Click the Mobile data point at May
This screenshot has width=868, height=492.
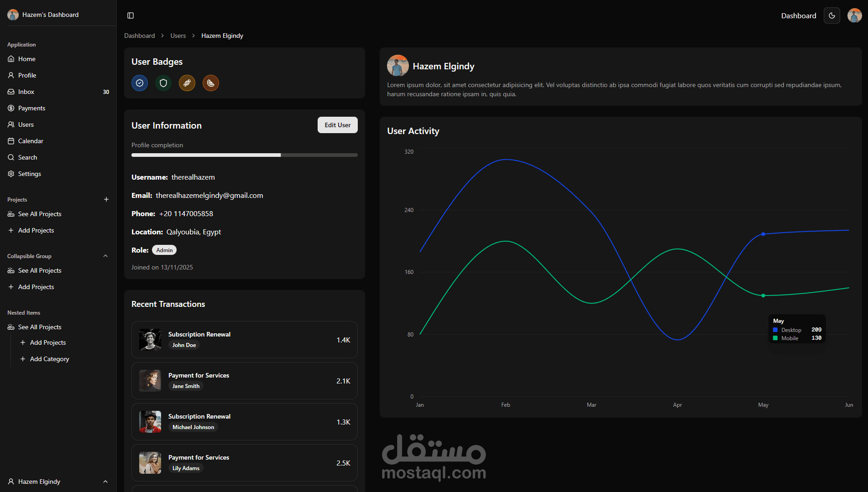[763, 295]
